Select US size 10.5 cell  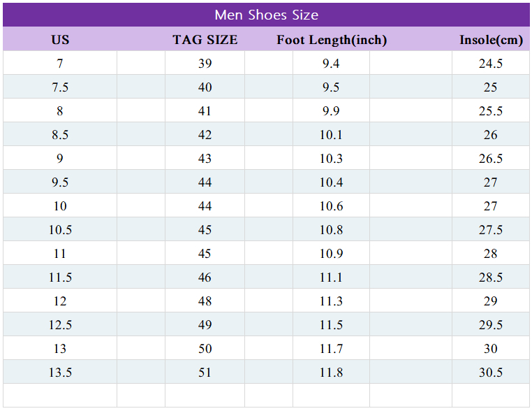[60, 230]
